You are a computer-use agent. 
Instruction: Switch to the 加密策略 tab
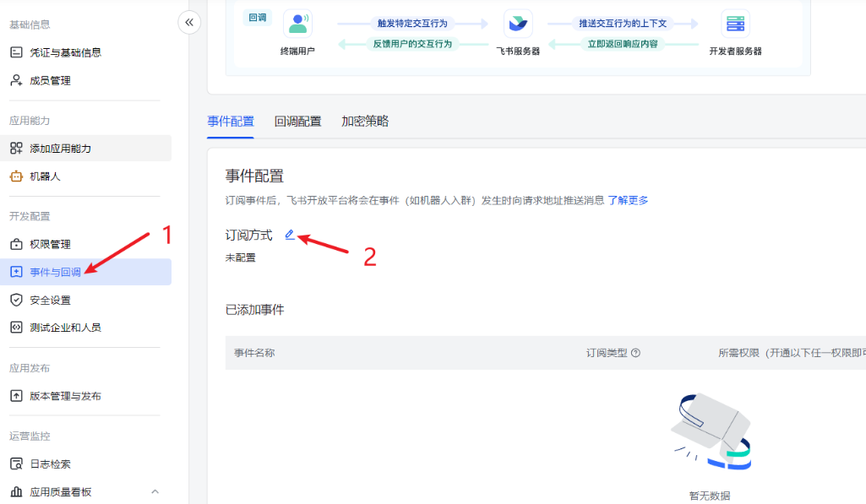coord(365,122)
